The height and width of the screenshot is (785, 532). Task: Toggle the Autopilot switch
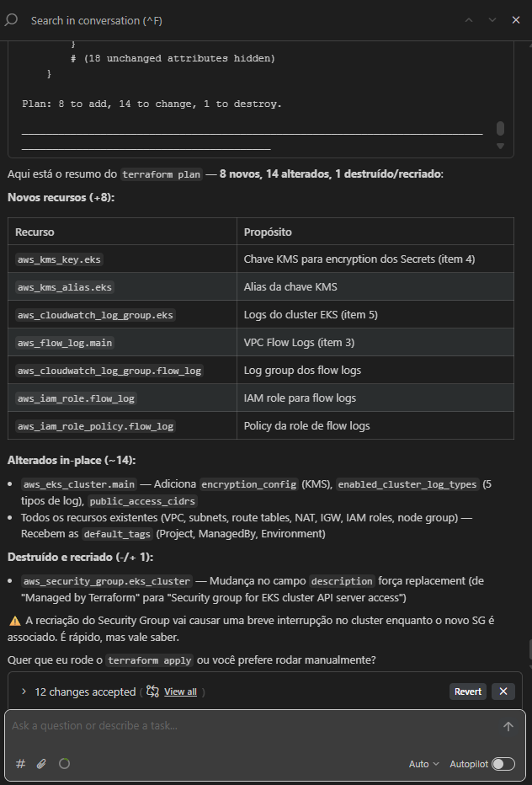point(503,764)
